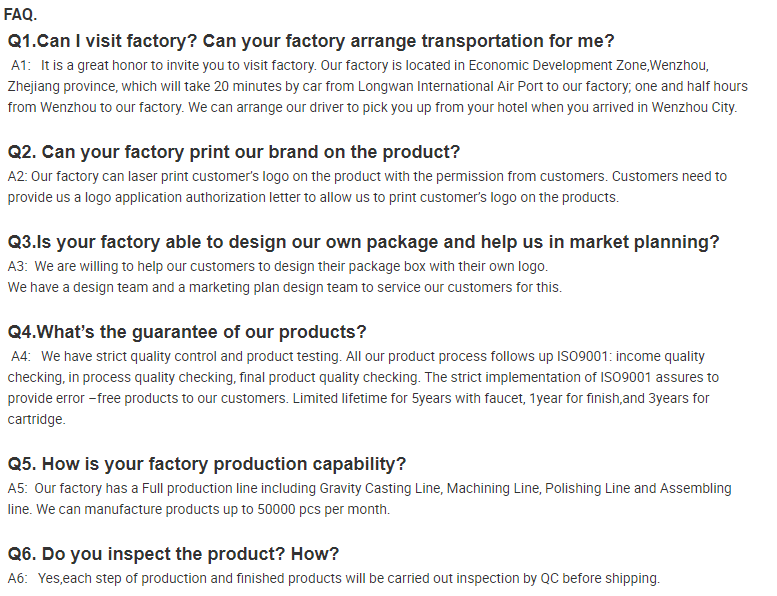
Task: Select the A6 QC inspection answer
Action: tap(333, 579)
